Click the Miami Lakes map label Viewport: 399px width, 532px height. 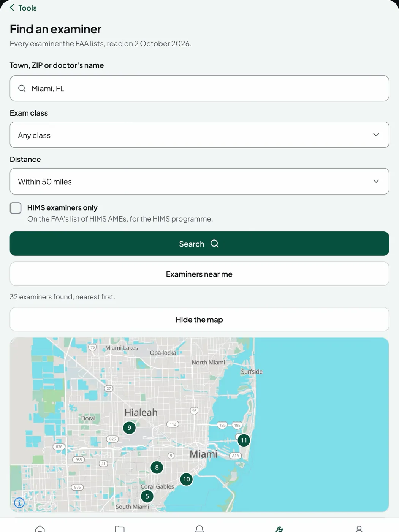click(122, 348)
